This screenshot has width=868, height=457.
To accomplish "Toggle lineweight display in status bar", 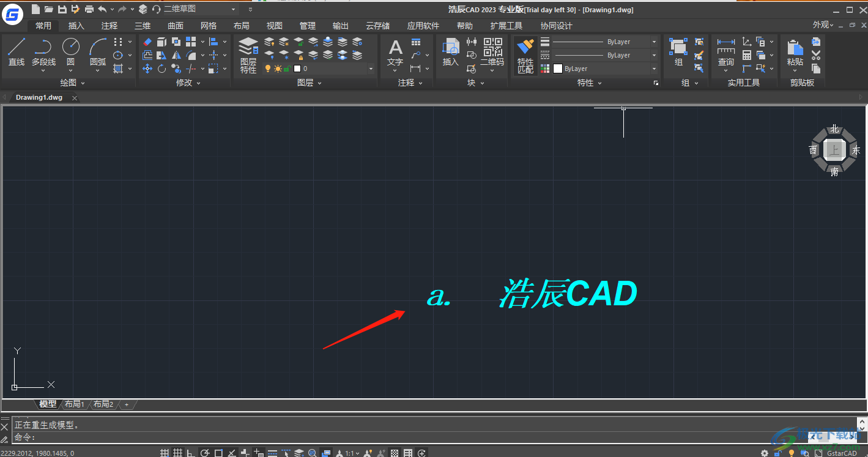I will click(x=272, y=453).
